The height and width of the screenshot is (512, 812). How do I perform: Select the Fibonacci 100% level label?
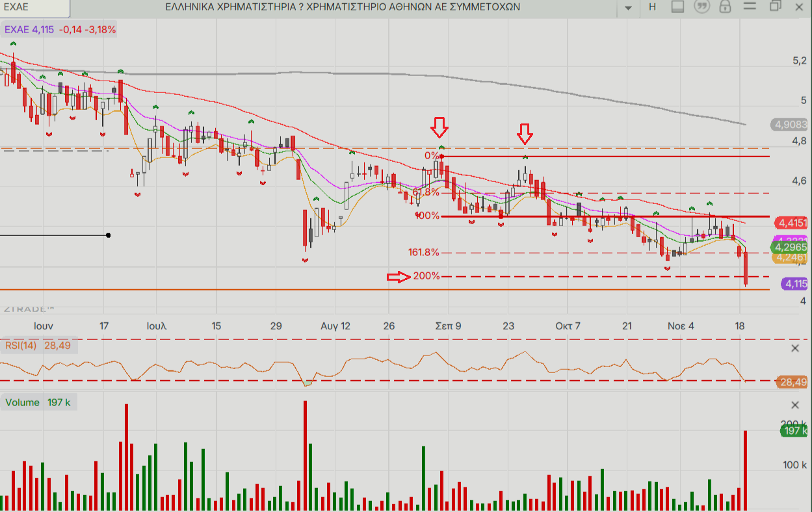(x=427, y=216)
